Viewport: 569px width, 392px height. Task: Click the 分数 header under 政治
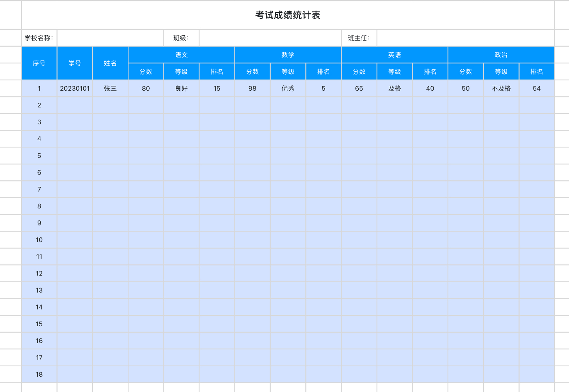(466, 71)
